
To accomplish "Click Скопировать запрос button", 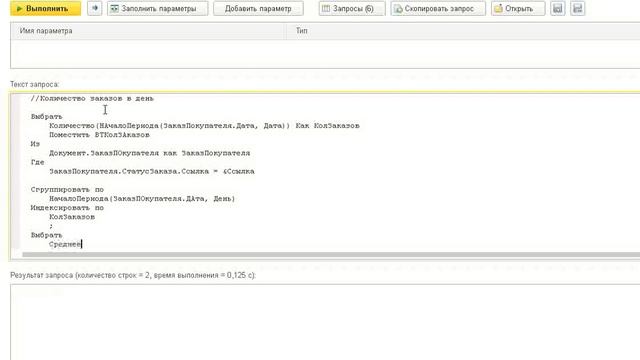I will coord(438,9).
